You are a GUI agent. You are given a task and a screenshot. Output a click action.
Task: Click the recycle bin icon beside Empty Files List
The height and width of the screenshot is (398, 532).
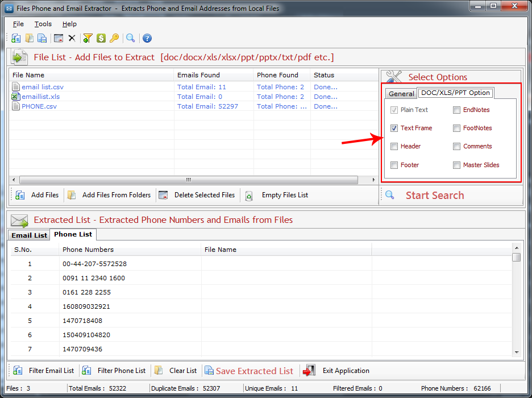point(249,196)
